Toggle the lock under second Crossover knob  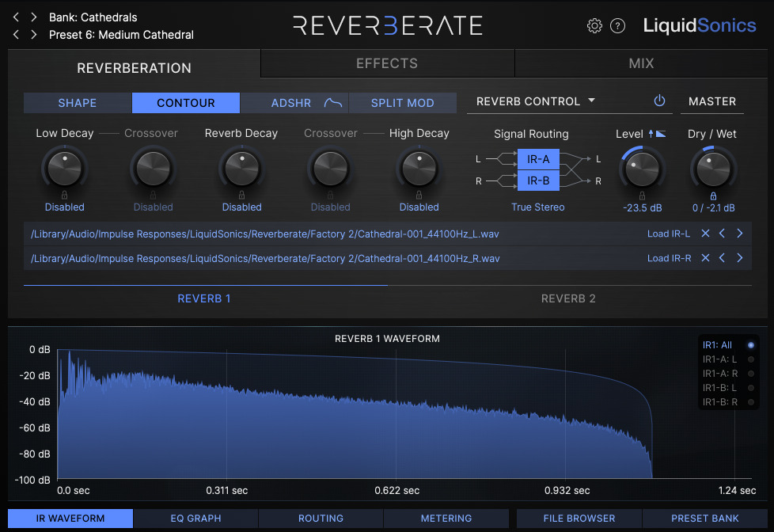coord(330,195)
